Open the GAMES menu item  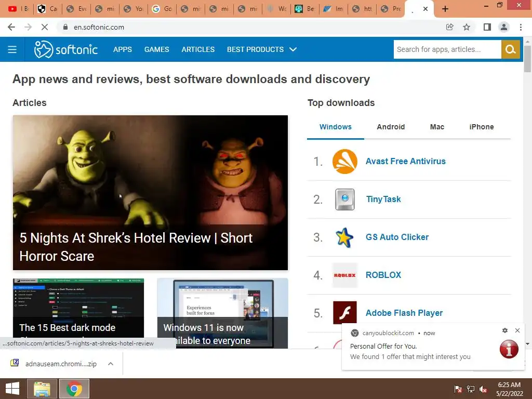(157, 49)
